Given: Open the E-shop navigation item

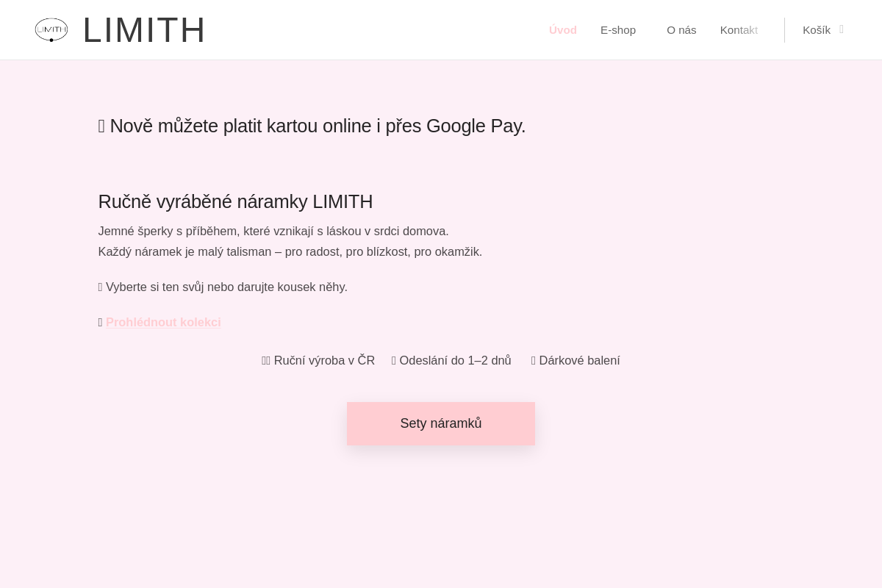Looking at the screenshot, I should 618,29.
